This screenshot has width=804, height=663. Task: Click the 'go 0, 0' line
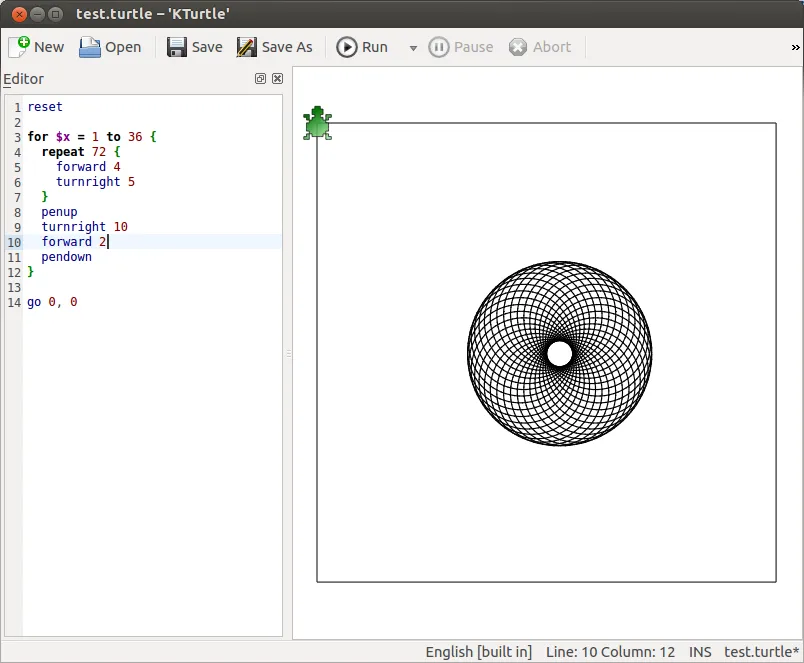coord(52,302)
